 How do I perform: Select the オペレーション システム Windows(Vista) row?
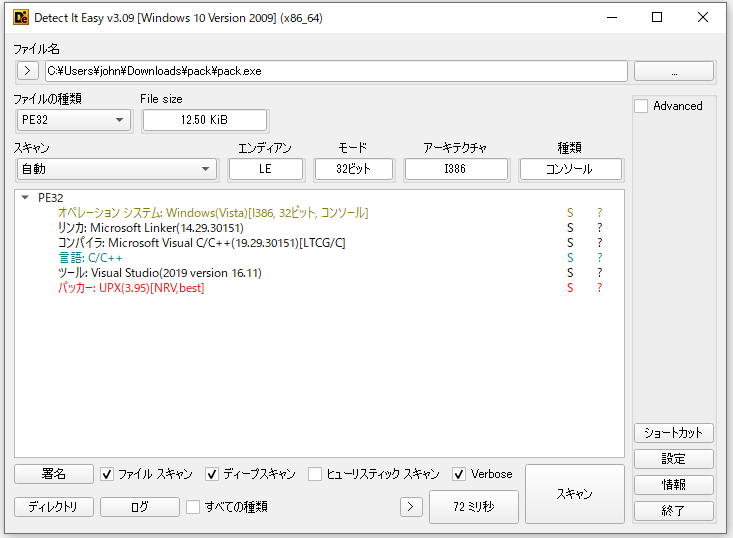pyautogui.click(x=213, y=213)
